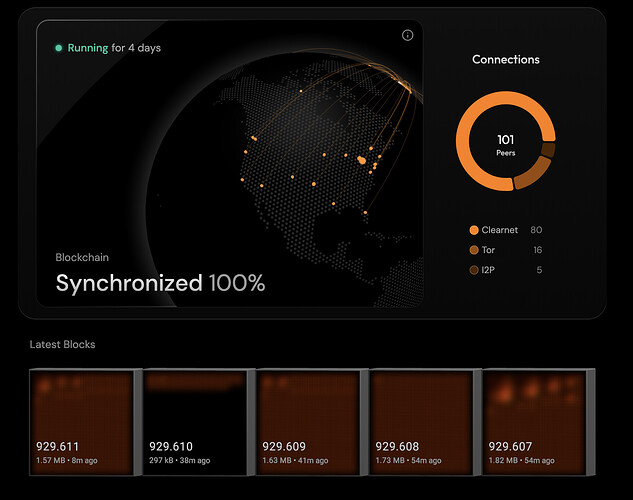Click the Tor peer count 16
This screenshot has width=633, height=500.
point(536,250)
